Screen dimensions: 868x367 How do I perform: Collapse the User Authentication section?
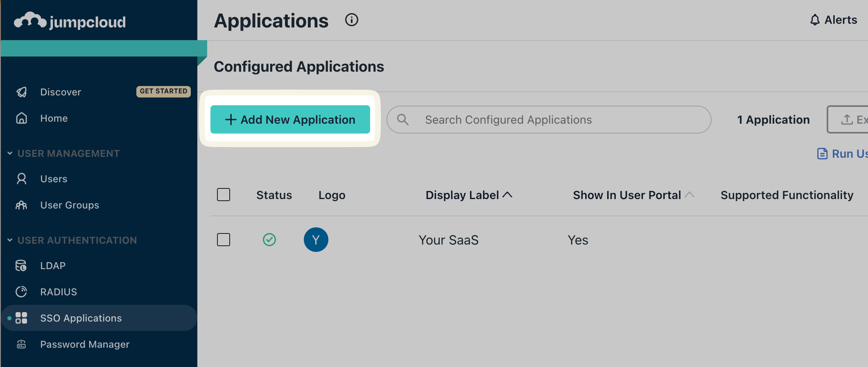pyautogui.click(x=10, y=240)
